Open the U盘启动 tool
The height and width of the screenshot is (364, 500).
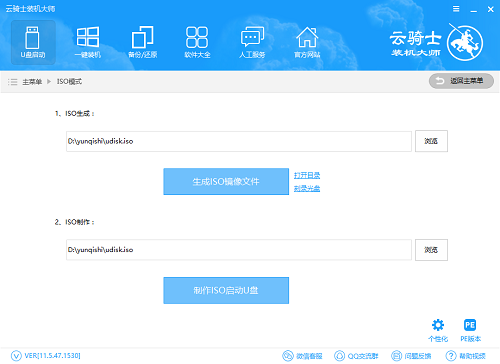coord(33,42)
